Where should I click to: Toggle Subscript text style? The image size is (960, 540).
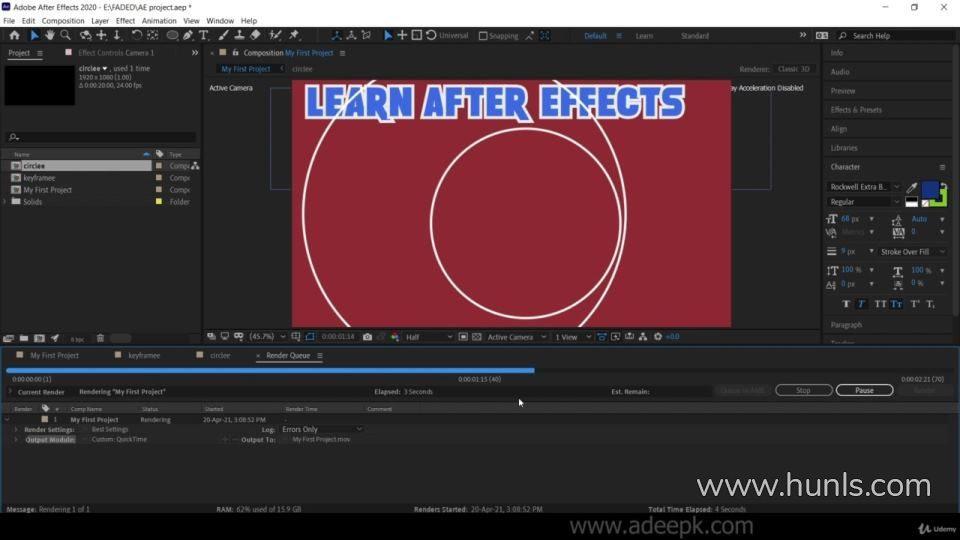pos(931,304)
